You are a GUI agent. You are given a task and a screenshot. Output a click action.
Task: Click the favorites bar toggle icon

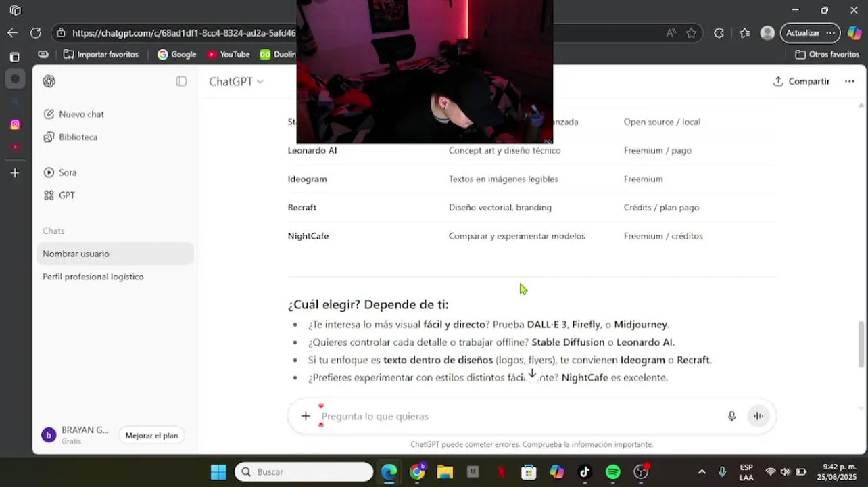pos(43,54)
